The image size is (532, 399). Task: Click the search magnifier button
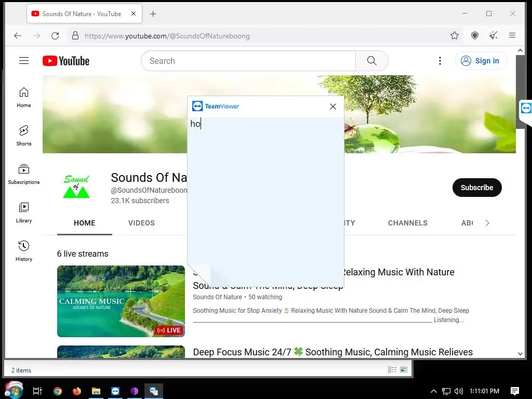372,61
